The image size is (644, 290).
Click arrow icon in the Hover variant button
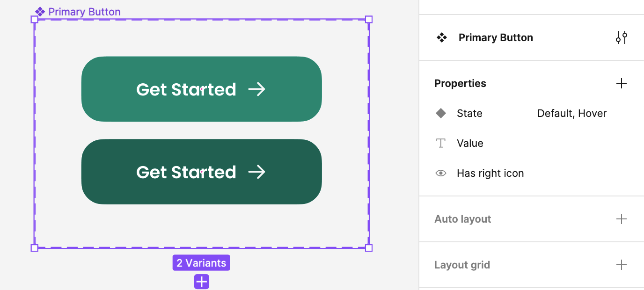[x=256, y=172]
